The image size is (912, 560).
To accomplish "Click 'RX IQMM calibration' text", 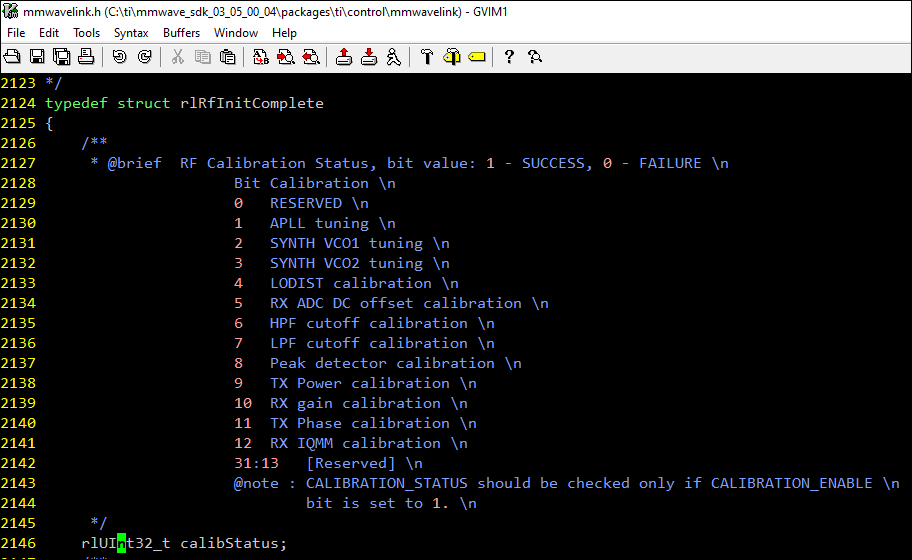I will pos(355,443).
